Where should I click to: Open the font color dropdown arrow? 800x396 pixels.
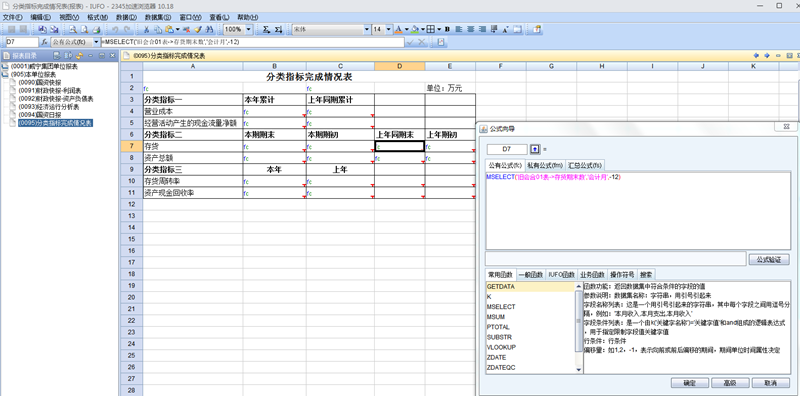[407, 30]
